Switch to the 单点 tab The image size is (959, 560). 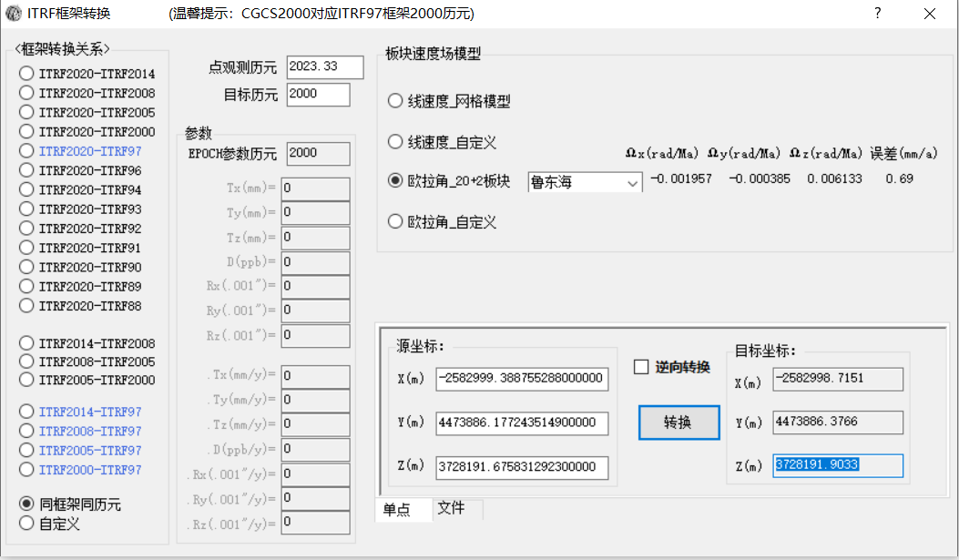click(x=396, y=510)
